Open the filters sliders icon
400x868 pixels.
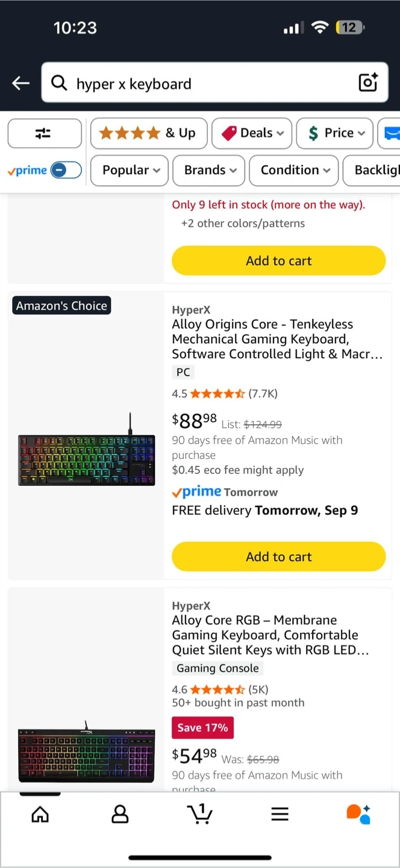(x=44, y=133)
